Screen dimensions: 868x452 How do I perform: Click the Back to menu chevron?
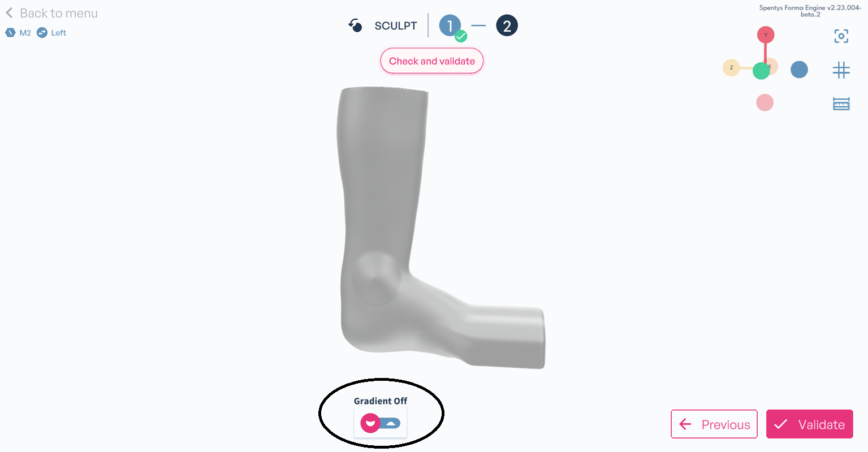(x=9, y=12)
